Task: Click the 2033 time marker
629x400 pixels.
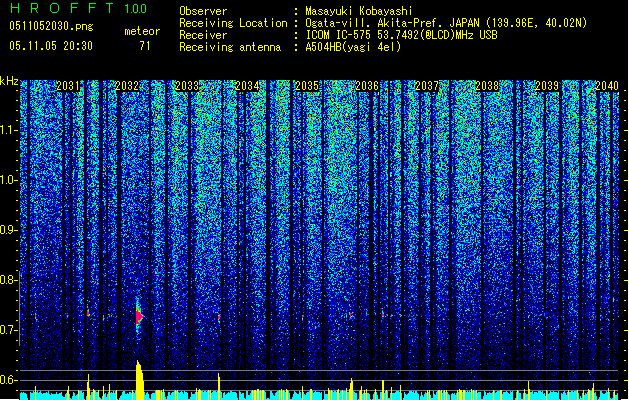Action: pos(187,86)
